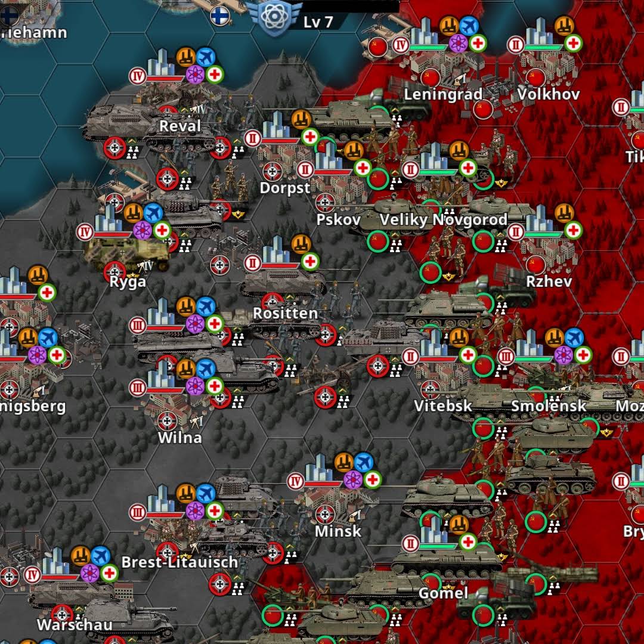Select Leningrad's blue airport icon
644x644 pixels.
pos(468,26)
